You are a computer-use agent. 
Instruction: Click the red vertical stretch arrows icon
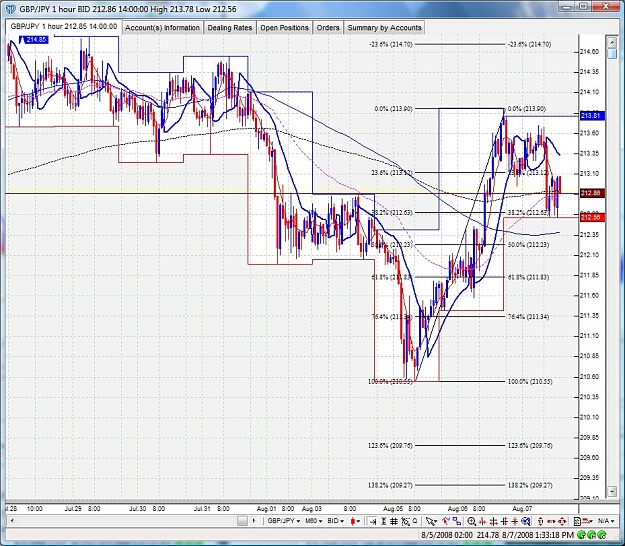click(540, 521)
